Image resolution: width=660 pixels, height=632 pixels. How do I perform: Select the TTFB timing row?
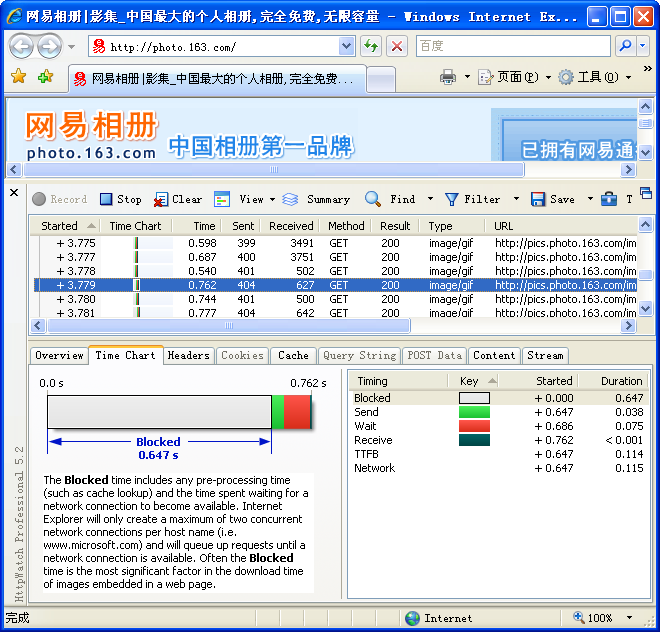[499, 454]
